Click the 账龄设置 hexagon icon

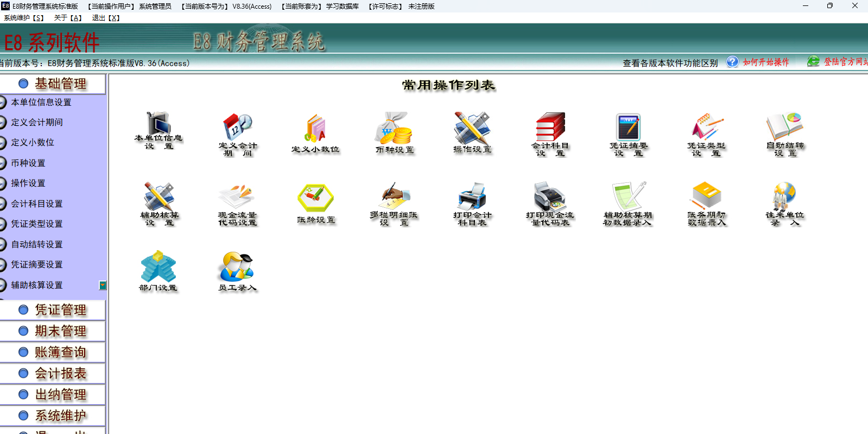click(315, 199)
